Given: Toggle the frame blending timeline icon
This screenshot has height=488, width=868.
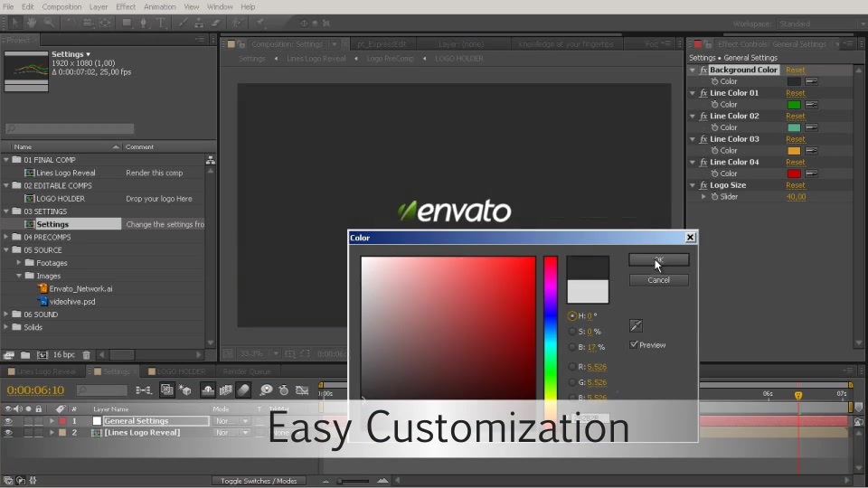Looking at the screenshot, I should pyautogui.click(x=225, y=390).
